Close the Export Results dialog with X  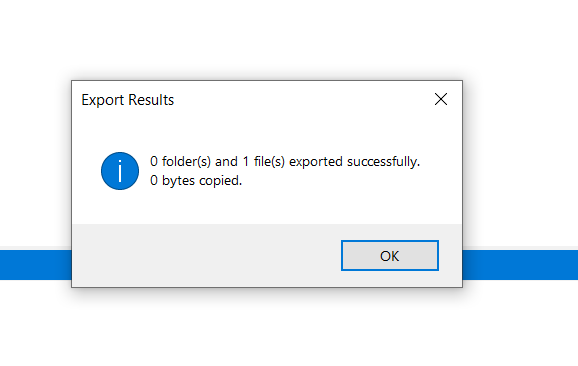(441, 99)
